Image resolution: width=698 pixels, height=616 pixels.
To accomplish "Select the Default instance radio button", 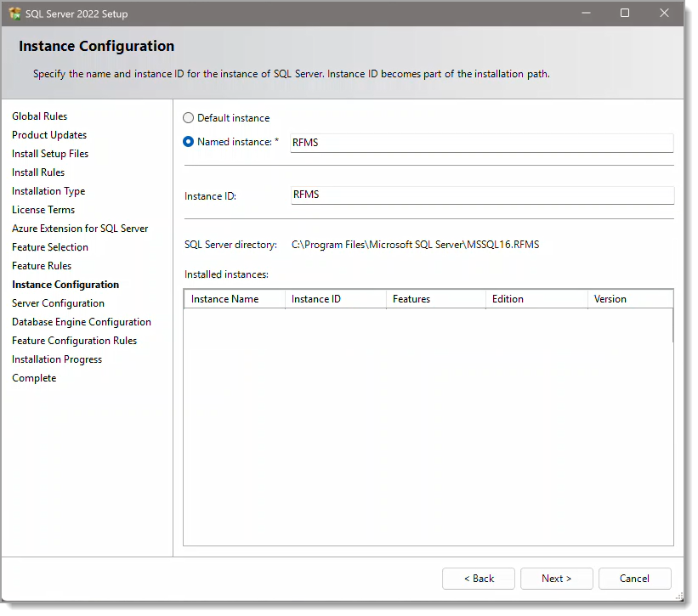I will click(x=188, y=118).
